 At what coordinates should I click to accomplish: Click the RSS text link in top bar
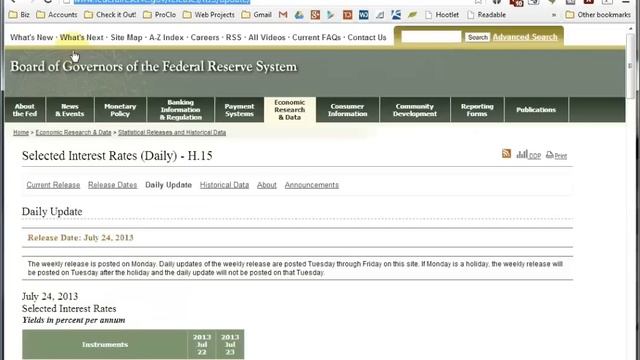point(233,38)
